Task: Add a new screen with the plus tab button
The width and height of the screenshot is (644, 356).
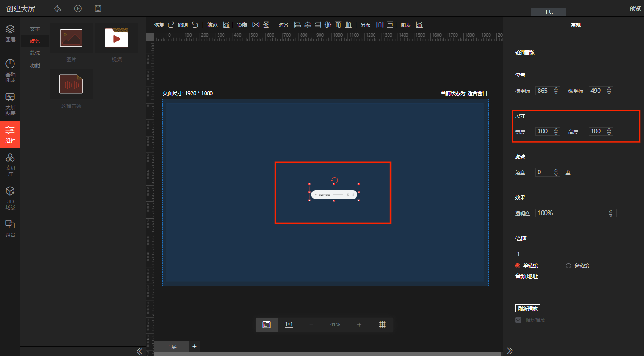Action: coord(195,347)
